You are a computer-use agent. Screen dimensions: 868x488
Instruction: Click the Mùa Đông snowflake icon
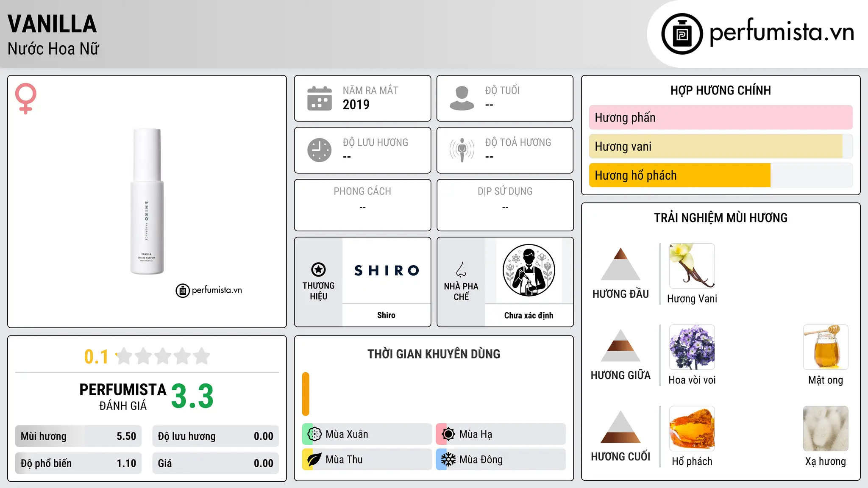tap(448, 460)
